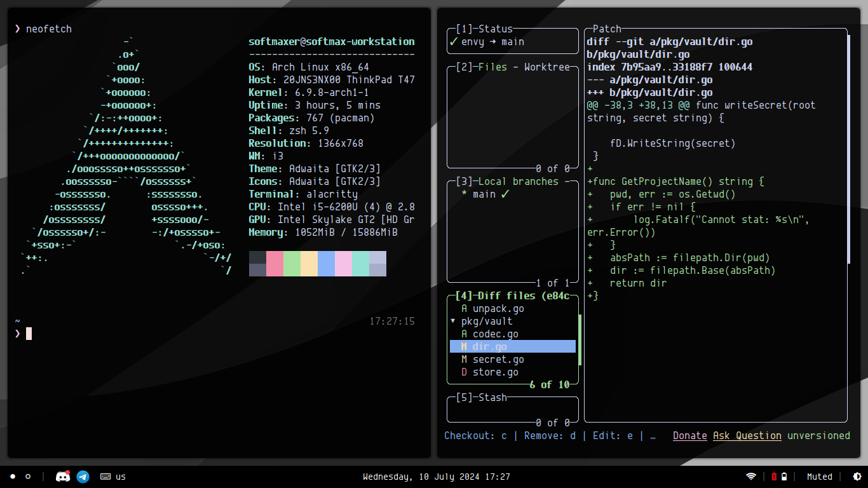Image resolution: width=868 pixels, height=488 pixels.
Task: Click 'fD.WriteString(secret)' in the patch
Action: pyautogui.click(x=672, y=144)
